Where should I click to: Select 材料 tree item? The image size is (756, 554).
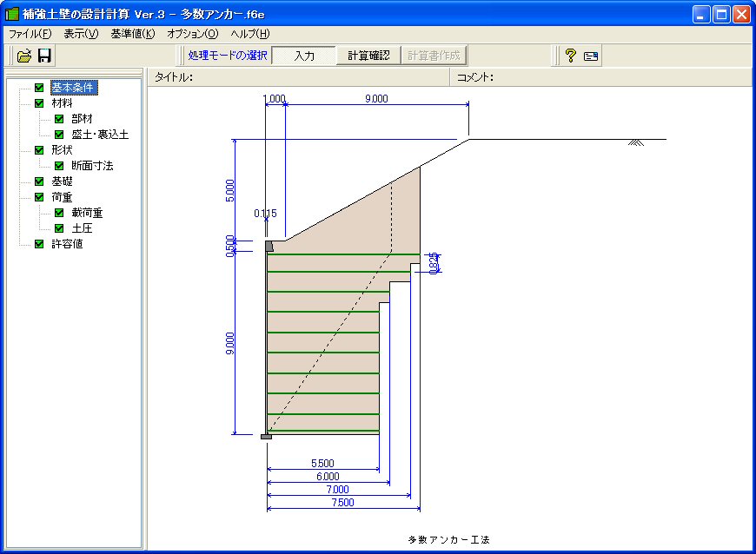pyautogui.click(x=62, y=103)
